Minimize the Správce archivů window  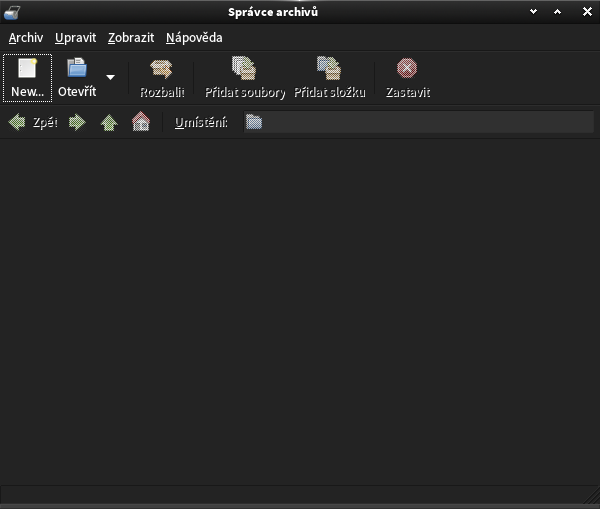point(533,12)
